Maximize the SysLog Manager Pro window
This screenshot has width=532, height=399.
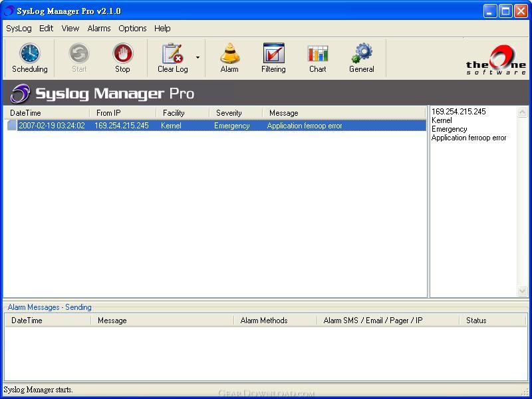505,11
